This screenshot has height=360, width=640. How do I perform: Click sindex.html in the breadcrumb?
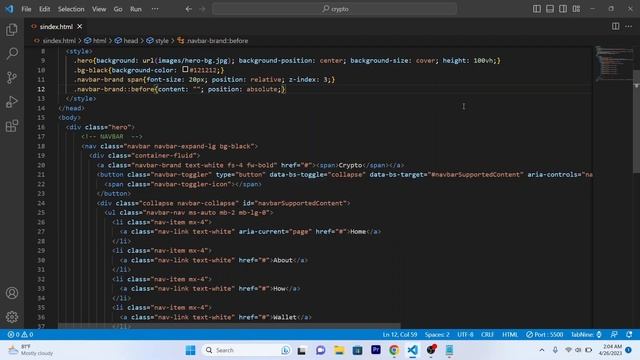coord(59,41)
